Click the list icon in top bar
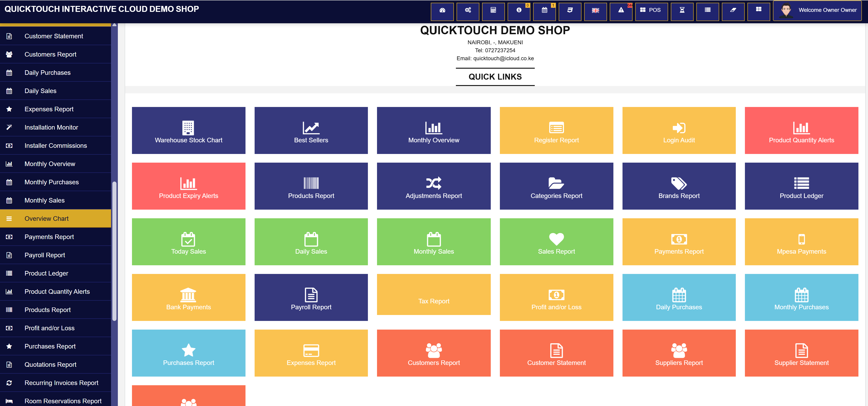The height and width of the screenshot is (406, 868). (x=708, y=11)
